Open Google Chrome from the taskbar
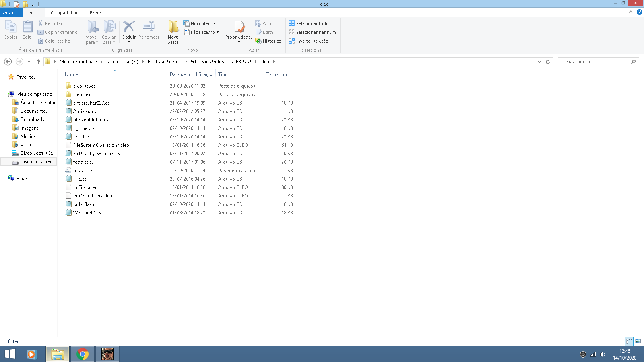644x362 pixels. pyautogui.click(x=83, y=354)
